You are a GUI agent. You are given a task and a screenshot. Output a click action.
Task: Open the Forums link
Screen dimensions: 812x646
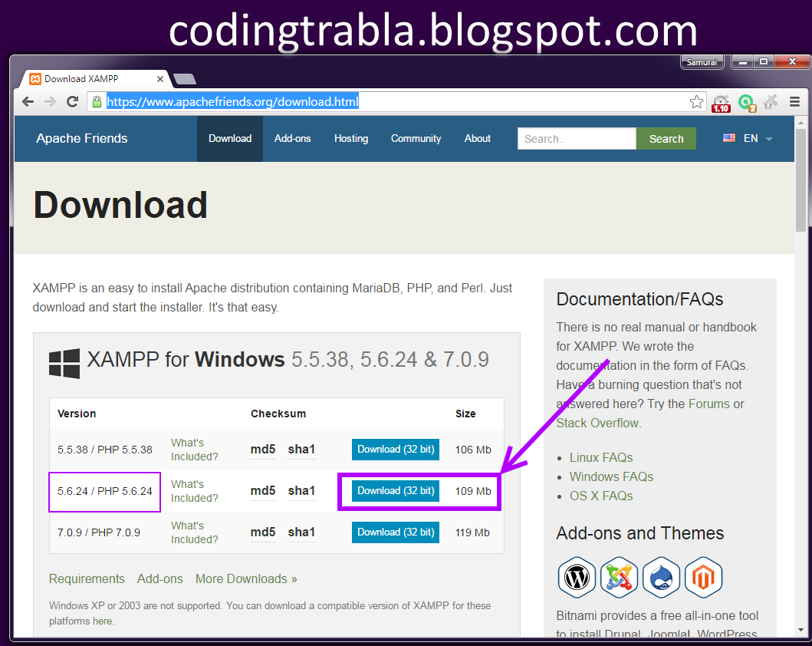pos(709,404)
